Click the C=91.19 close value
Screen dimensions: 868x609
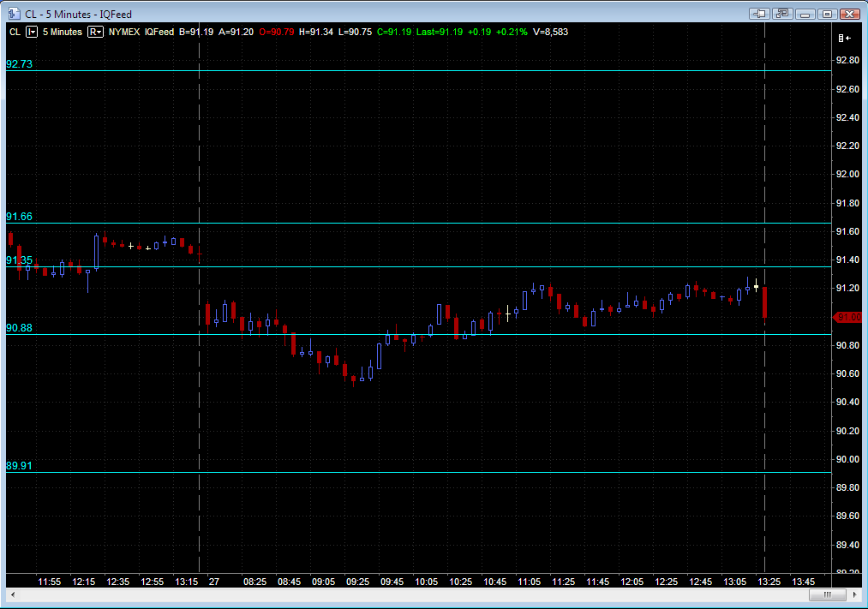click(394, 32)
